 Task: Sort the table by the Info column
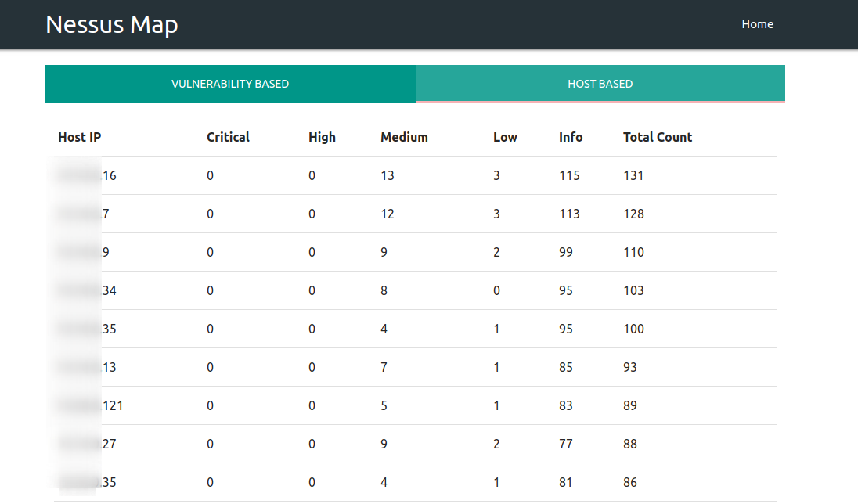click(x=570, y=137)
